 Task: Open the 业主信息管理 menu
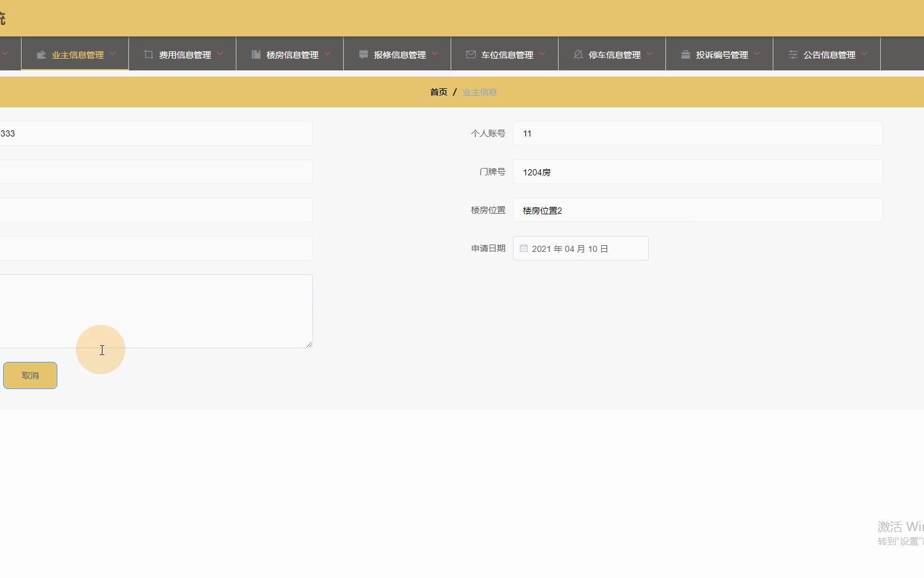(x=75, y=54)
